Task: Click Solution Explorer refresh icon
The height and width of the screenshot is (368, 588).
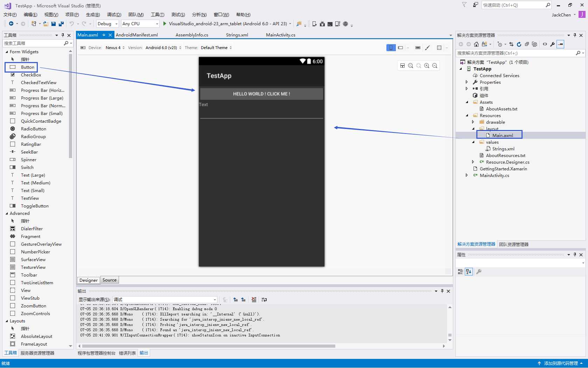Action: (x=519, y=44)
